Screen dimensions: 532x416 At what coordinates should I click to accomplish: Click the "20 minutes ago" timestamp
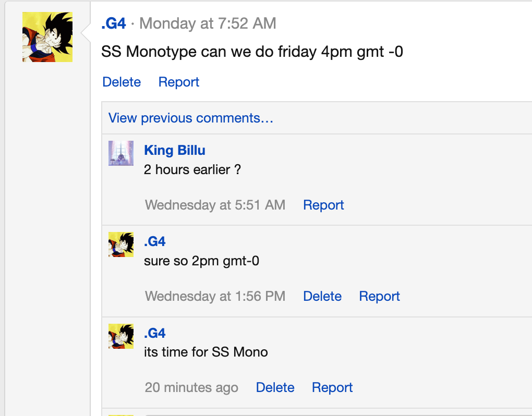click(x=191, y=387)
